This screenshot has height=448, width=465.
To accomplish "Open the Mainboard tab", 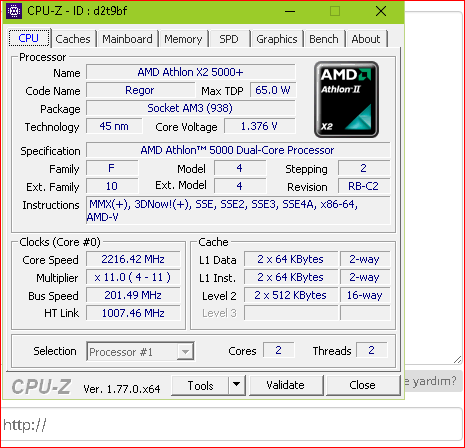I will click(127, 39).
